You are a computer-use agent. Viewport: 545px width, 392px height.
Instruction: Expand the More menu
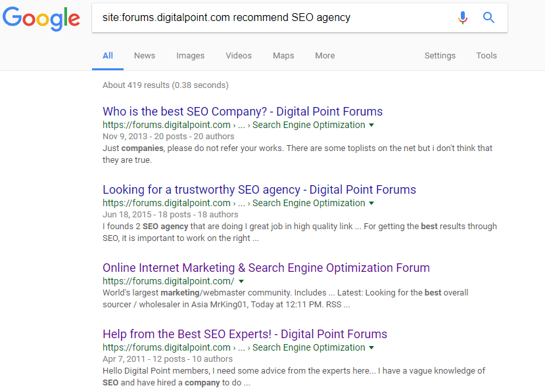325,56
